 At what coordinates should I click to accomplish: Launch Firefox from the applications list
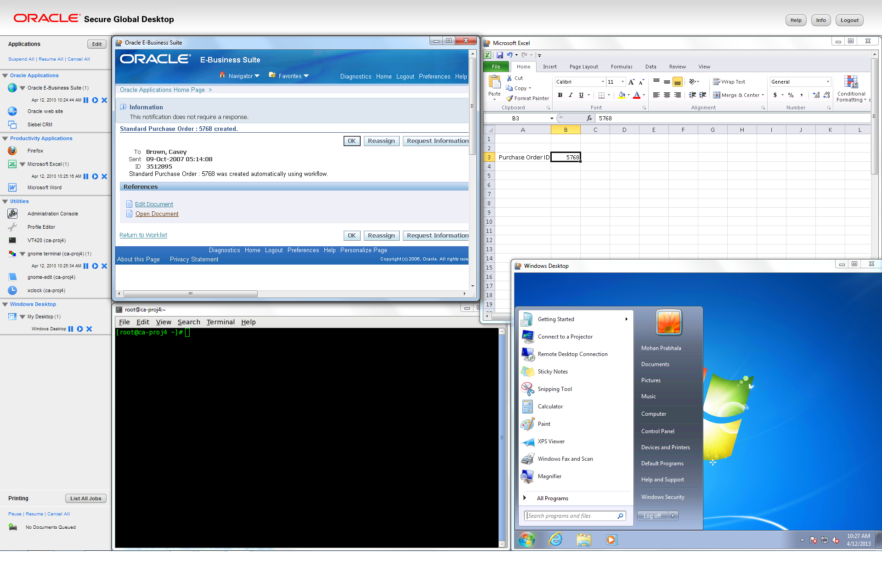pos(35,151)
